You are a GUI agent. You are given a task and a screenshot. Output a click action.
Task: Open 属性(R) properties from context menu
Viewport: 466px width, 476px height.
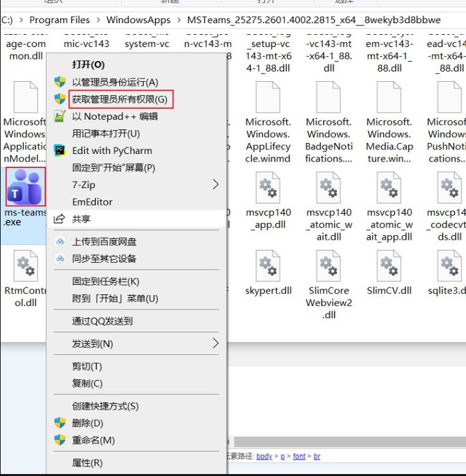pos(87,462)
